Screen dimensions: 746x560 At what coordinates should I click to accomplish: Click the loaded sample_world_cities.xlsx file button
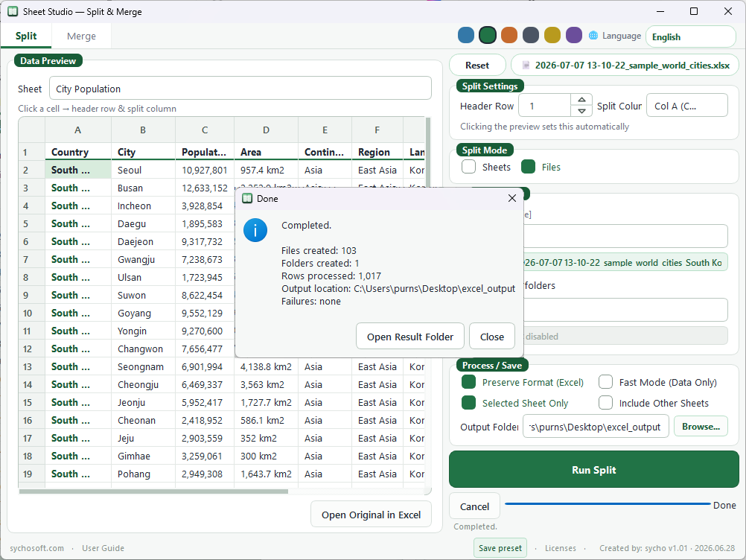(625, 66)
